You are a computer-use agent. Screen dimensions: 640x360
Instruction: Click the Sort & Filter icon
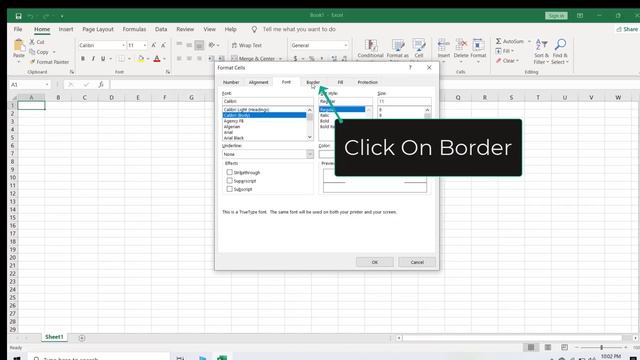[541, 44]
